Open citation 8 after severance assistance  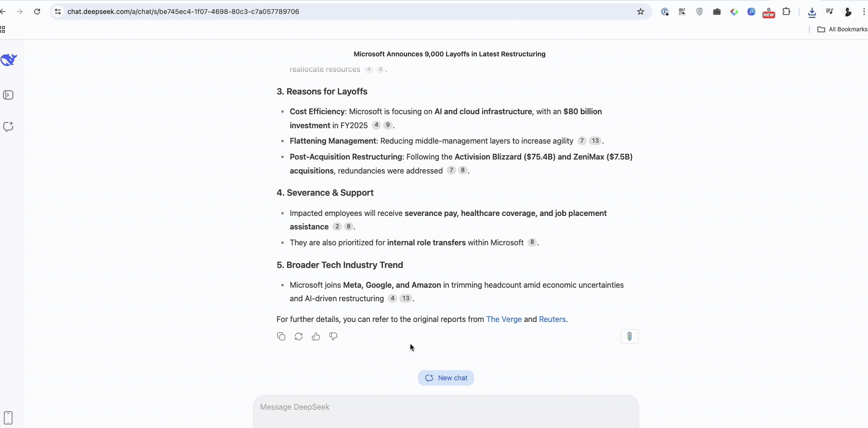point(349,227)
